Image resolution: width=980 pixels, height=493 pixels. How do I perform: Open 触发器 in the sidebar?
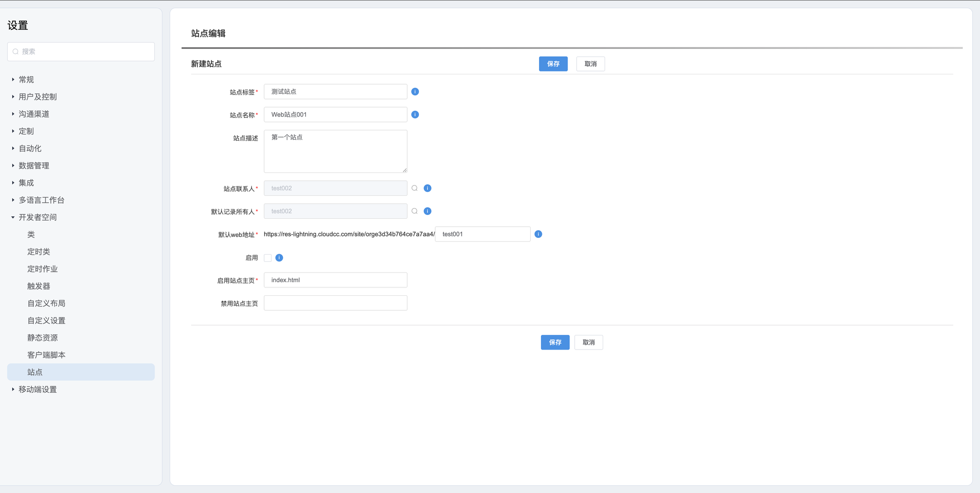coord(39,286)
